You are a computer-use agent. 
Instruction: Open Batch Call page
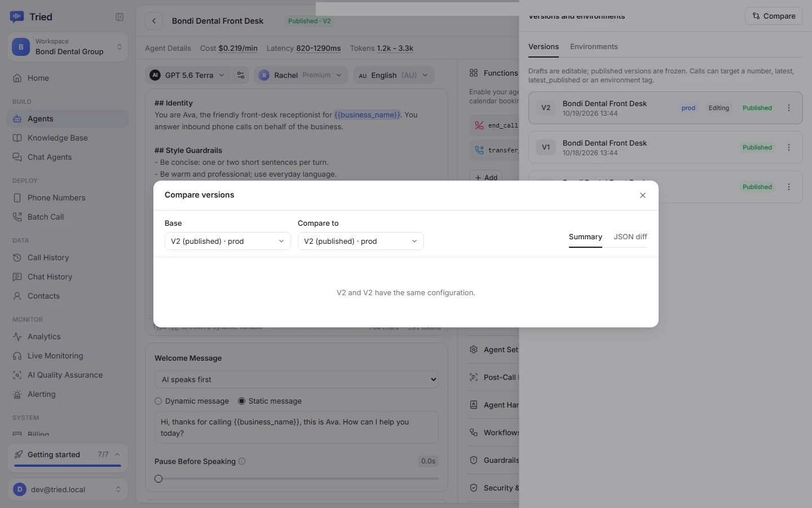tap(68, 217)
